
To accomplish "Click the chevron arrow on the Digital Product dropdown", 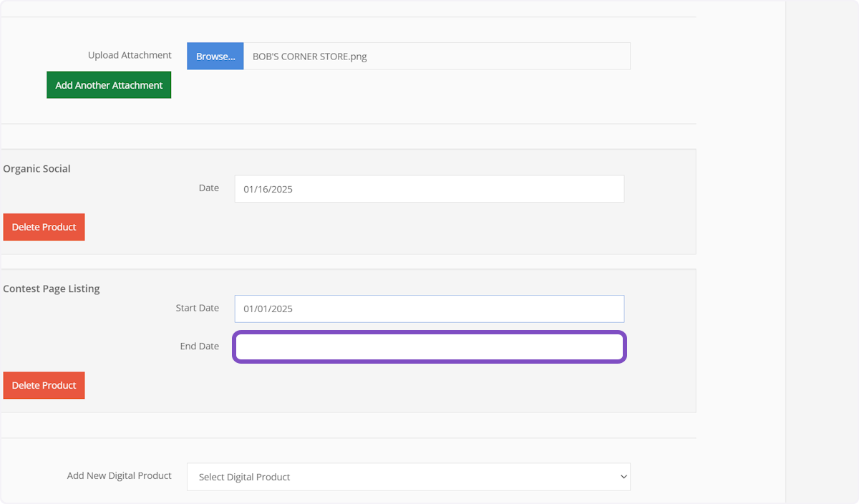I will [623, 477].
